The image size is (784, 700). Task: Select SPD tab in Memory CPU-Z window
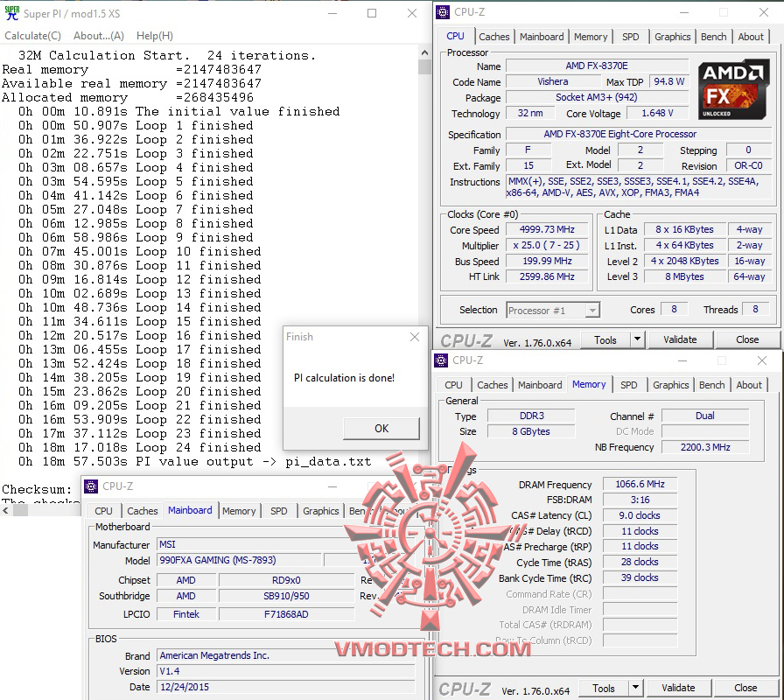coord(629,385)
